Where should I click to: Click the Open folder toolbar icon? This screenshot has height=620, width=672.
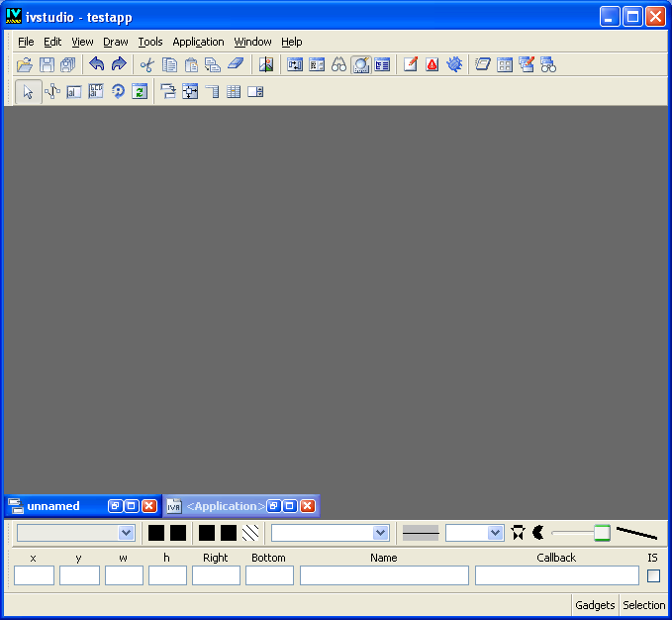(25, 64)
